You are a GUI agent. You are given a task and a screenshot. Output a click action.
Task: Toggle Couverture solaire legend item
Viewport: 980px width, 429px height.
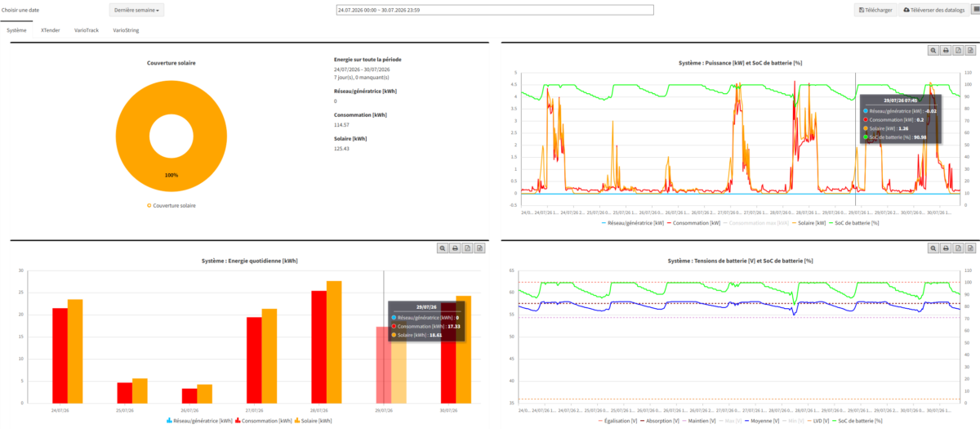click(x=171, y=205)
